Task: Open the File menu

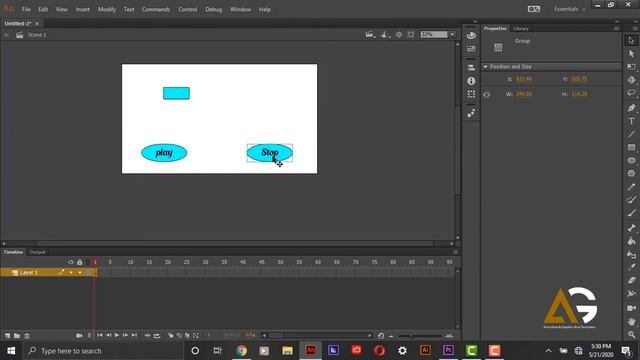Action: point(26,9)
